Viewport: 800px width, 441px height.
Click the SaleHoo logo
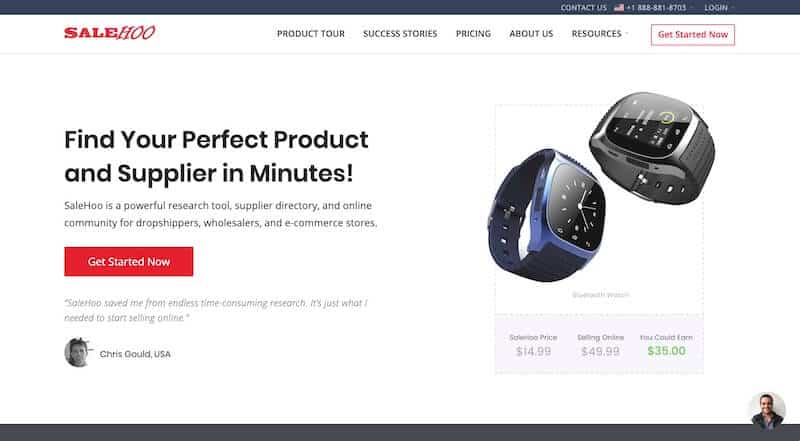(x=110, y=33)
